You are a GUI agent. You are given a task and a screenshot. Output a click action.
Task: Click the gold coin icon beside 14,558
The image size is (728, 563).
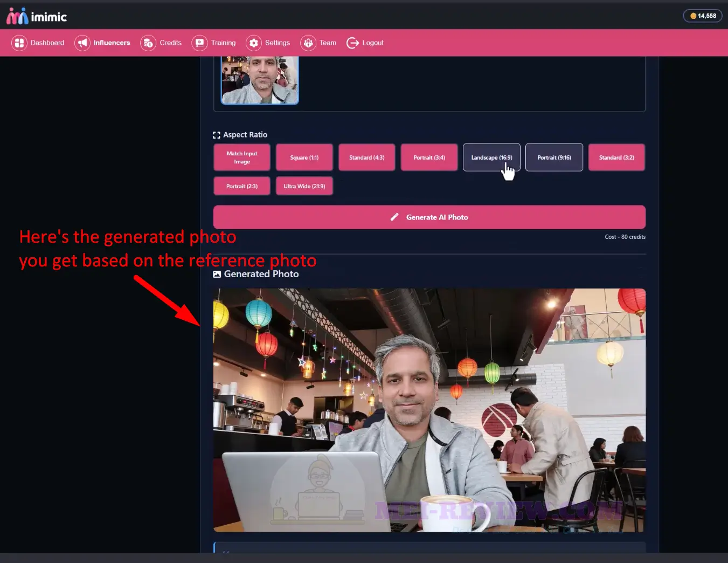694,16
